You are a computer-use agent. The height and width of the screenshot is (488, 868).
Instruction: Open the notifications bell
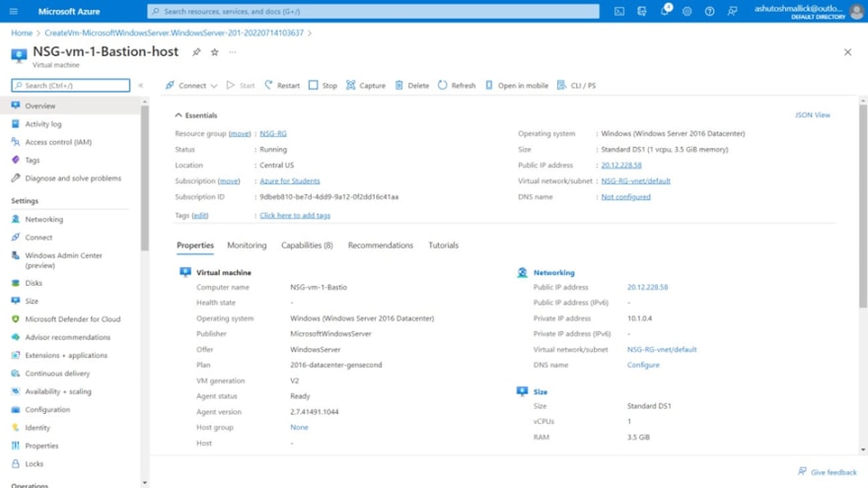[665, 11]
